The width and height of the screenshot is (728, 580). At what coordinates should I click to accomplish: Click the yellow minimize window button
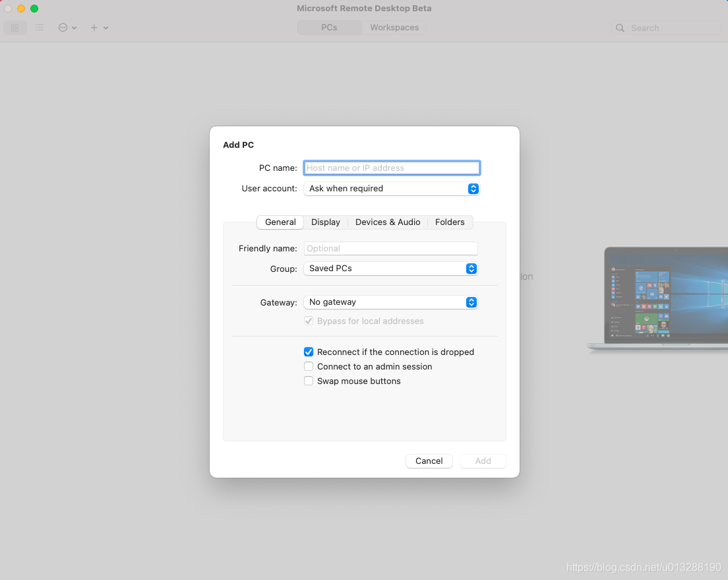(x=21, y=9)
